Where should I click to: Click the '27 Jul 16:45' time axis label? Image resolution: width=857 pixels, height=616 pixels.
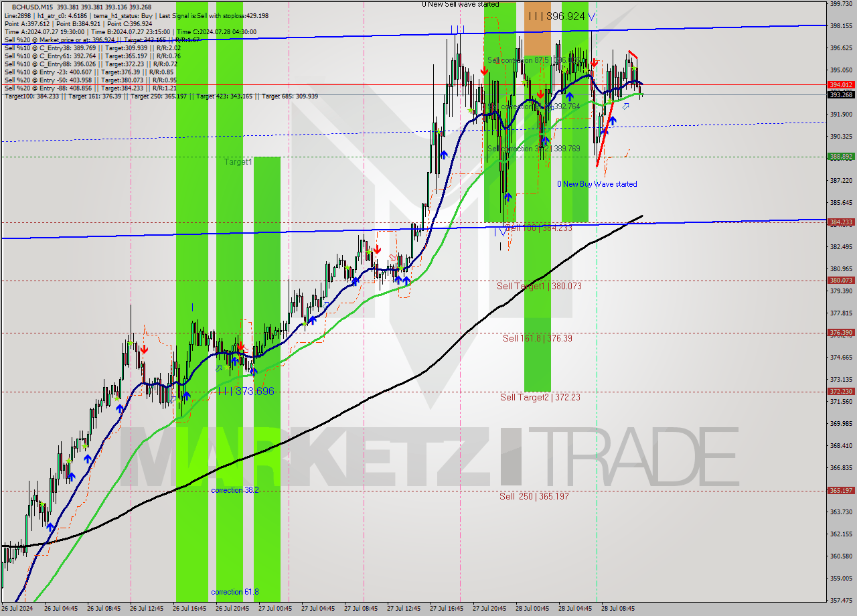tap(447, 609)
